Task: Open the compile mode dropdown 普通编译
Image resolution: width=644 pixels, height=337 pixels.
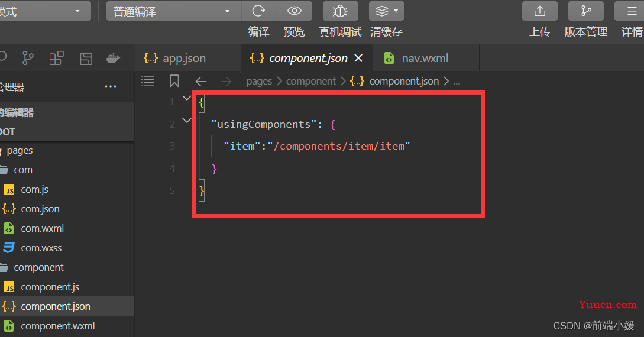Action: 174,11
